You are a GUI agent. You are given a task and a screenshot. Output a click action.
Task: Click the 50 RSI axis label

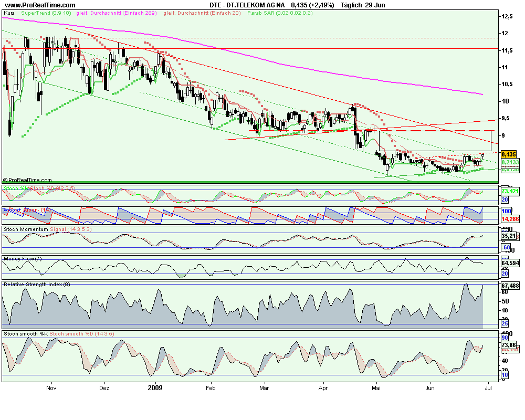click(505, 301)
